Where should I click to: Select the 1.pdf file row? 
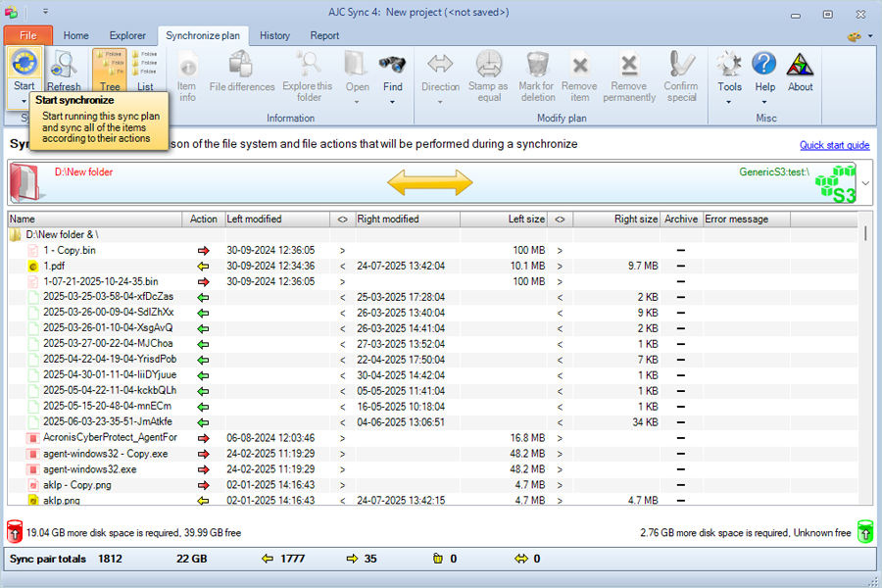[433, 267]
